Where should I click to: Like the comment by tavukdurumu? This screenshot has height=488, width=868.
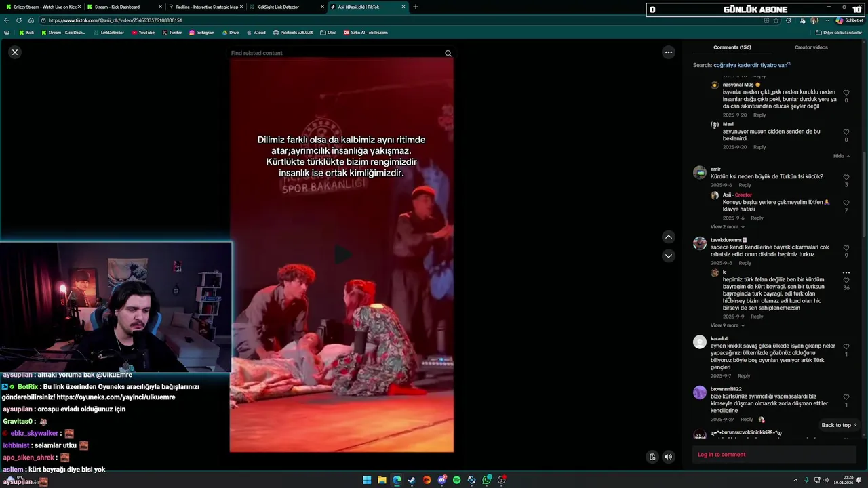coord(846,248)
